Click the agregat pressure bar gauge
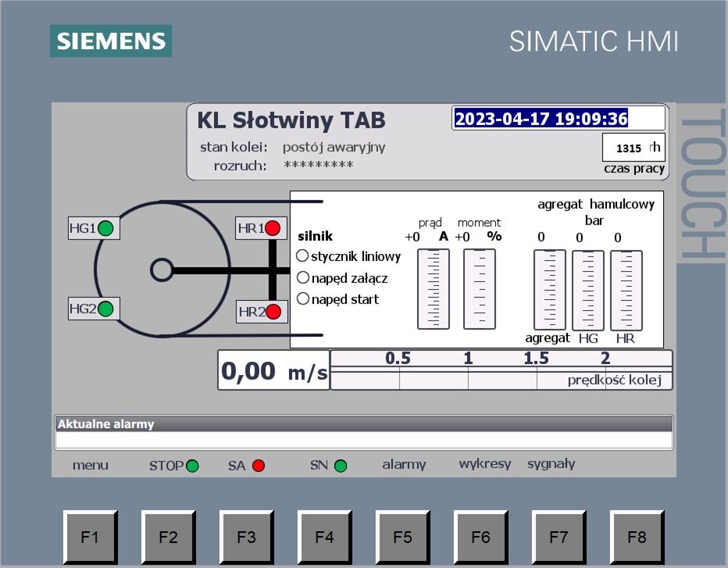This screenshot has width=728, height=568. (x=550, y=290)
